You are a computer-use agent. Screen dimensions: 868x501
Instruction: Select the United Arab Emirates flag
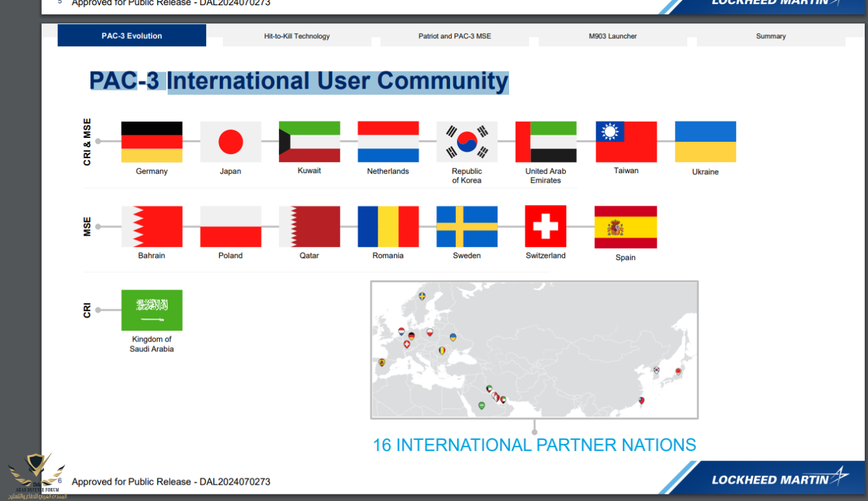coord(546,142)
